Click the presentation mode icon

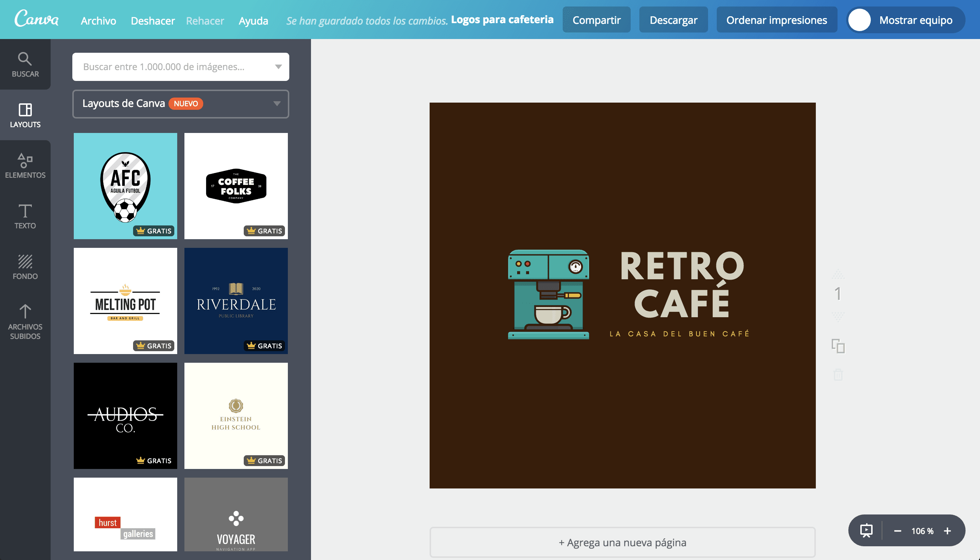pyautogui.click(x=866, y=530)
